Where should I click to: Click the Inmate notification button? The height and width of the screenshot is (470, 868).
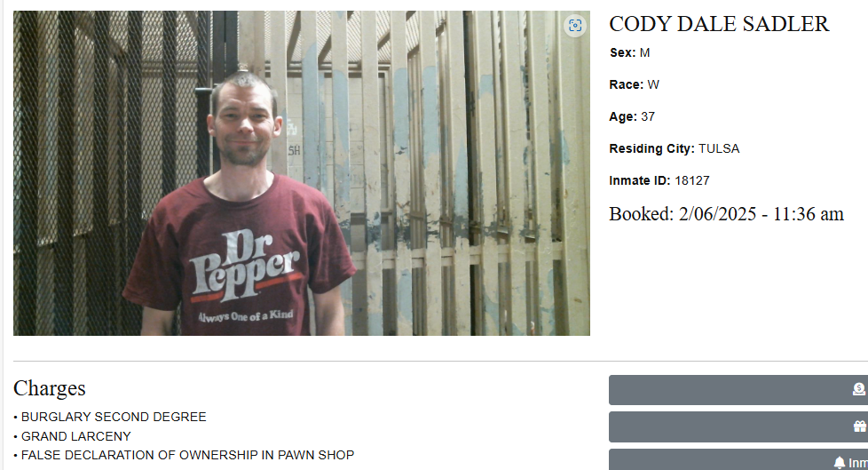point(738,460)
